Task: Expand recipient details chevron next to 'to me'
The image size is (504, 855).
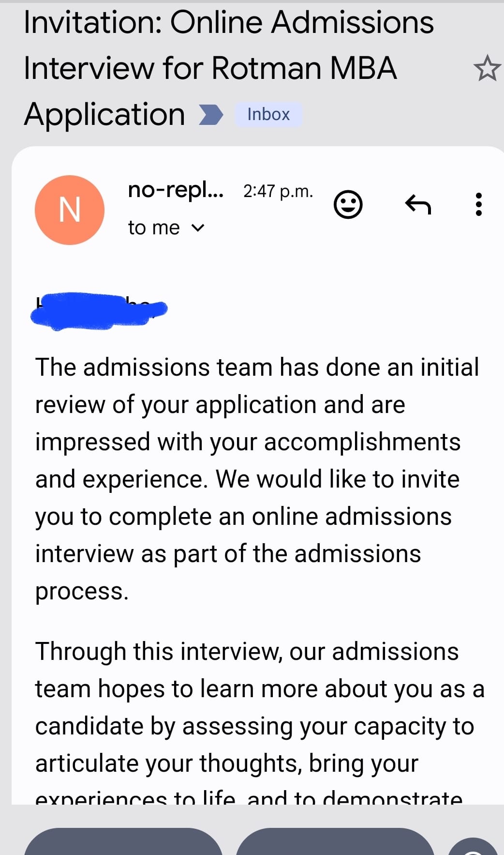Action: [198, 228]
